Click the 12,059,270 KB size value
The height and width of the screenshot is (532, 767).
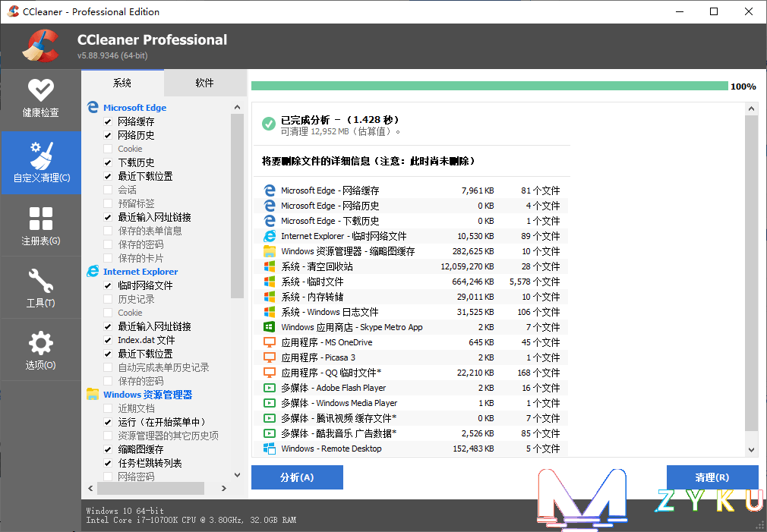(x=467, y=266)
